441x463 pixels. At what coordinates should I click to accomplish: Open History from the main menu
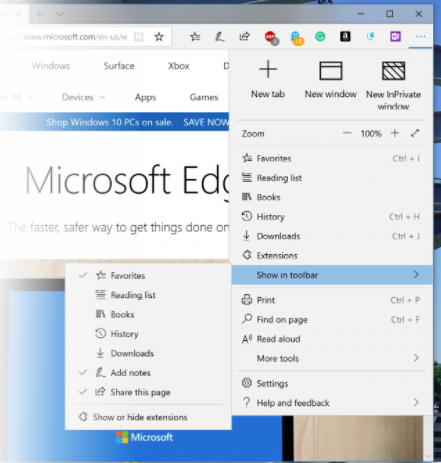[x=331, y=217]
